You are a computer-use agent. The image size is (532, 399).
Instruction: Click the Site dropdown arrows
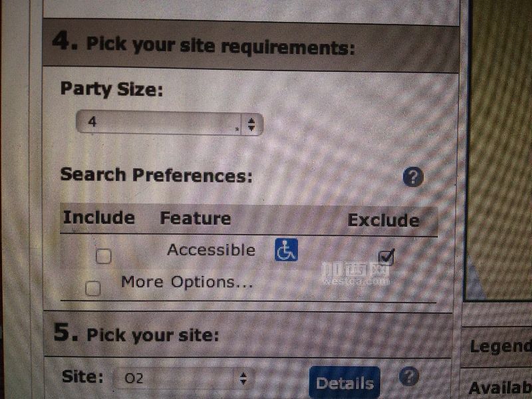pyautogui.click(x=243, y=378)
